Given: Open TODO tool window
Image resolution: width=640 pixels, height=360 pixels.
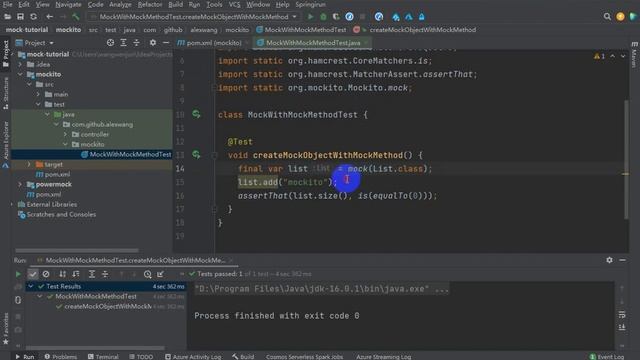Looking at the screenshot, I should point(141,357).
